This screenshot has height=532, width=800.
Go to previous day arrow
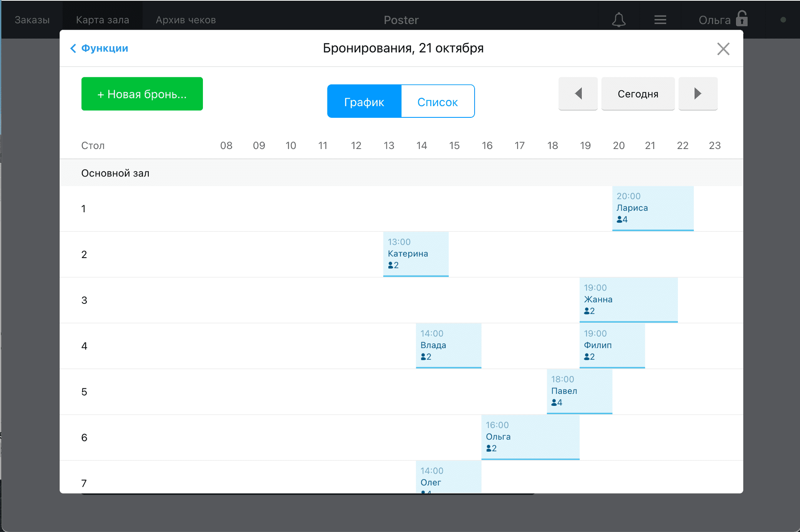pos(578,94)
